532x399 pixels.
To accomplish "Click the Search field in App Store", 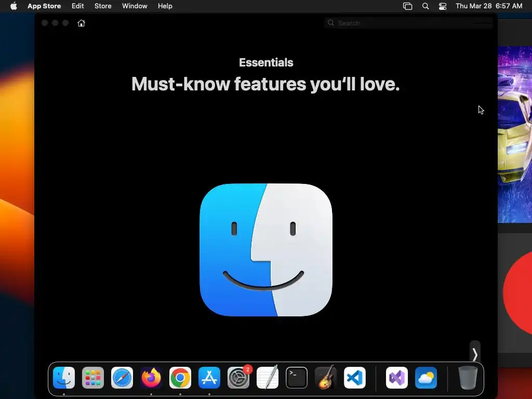I will pos(408,23).
